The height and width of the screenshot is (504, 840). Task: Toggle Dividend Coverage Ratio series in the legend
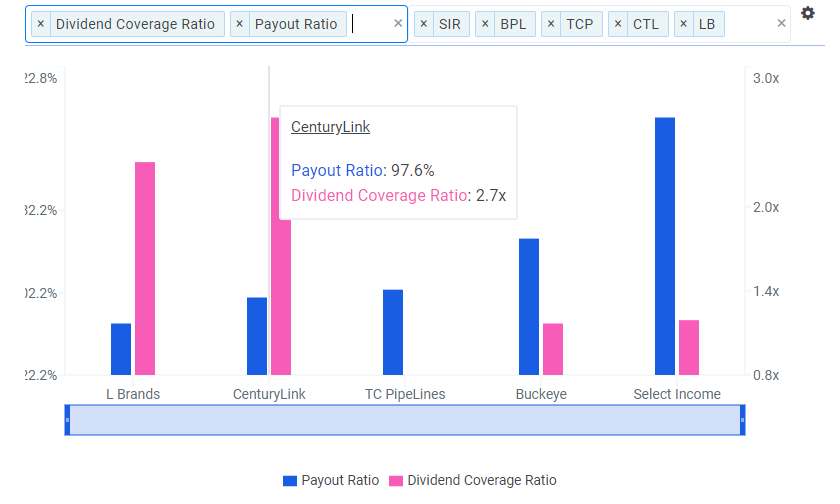pyautogui.click(x=473, y=480)
